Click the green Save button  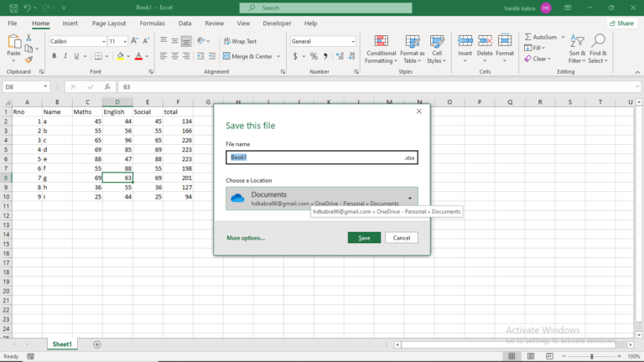364,238
